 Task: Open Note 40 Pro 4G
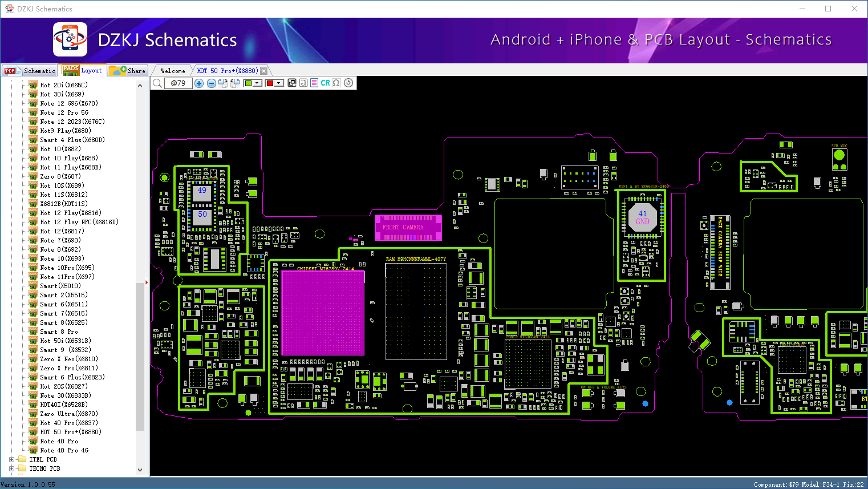(64, 450)
